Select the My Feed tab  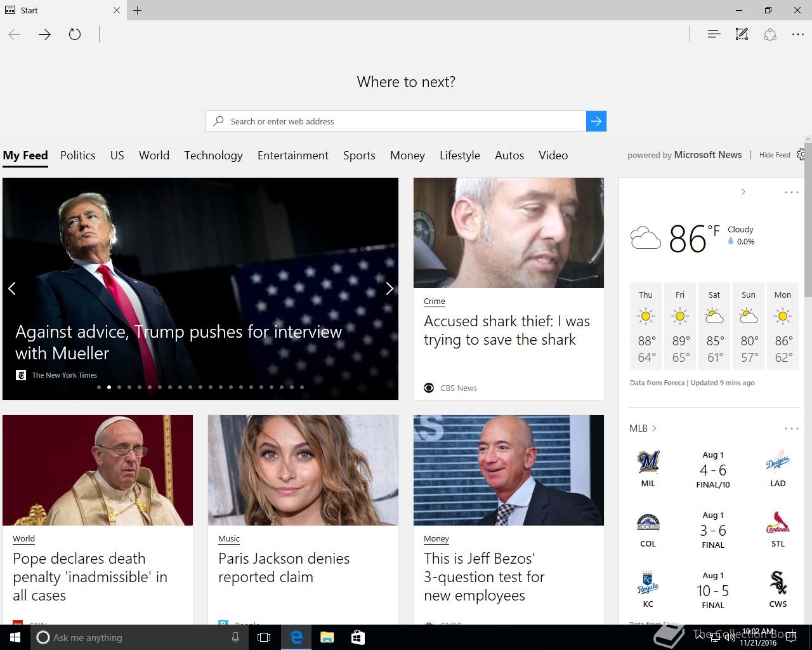pyautogui.click(x=25, y=156)
